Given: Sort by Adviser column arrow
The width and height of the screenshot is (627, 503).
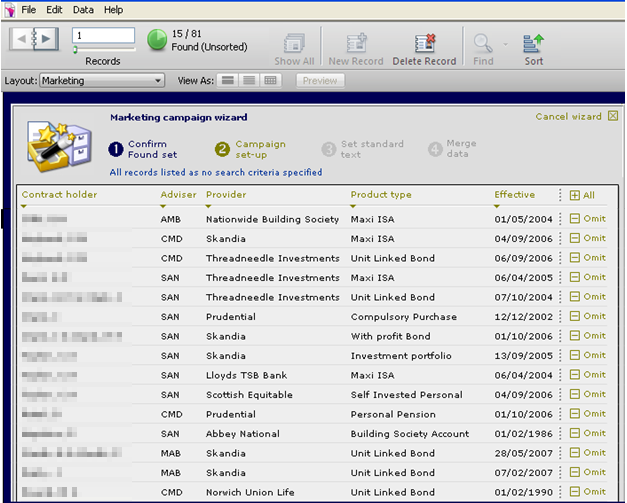Looking at the screenshot, I should click(163, 206).
